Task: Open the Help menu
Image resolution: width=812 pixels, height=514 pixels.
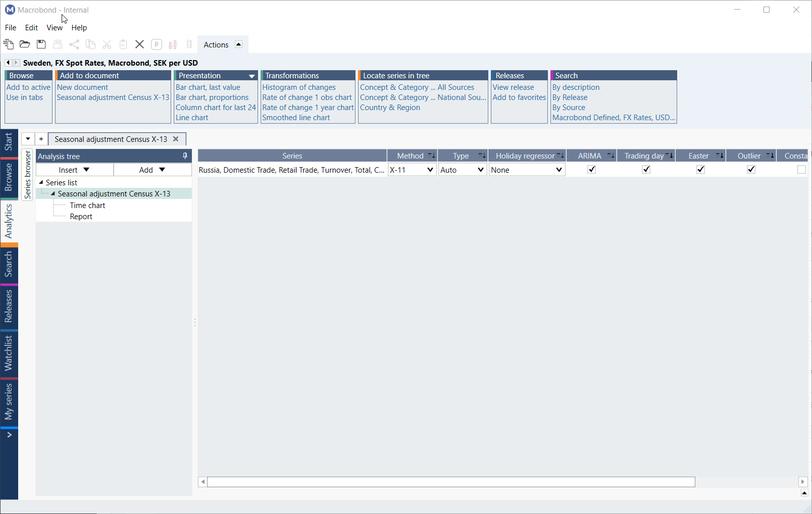Action: (x=79, y=28)
